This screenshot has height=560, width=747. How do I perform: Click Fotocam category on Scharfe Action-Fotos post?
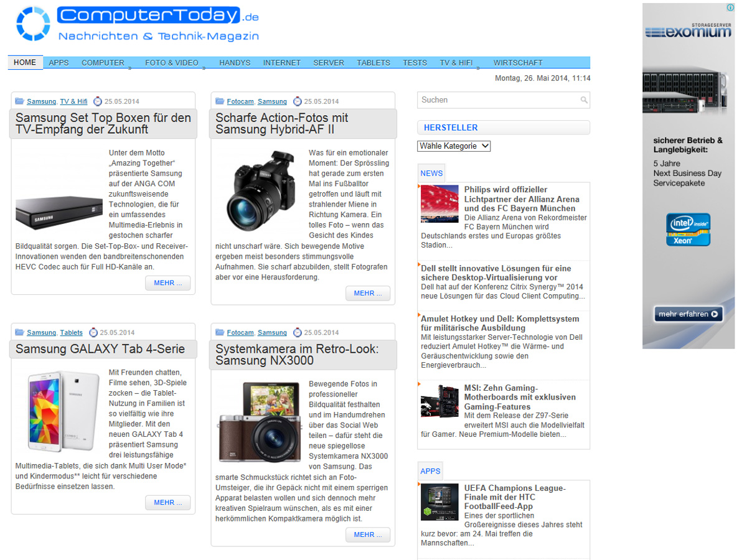pos(240,101)
